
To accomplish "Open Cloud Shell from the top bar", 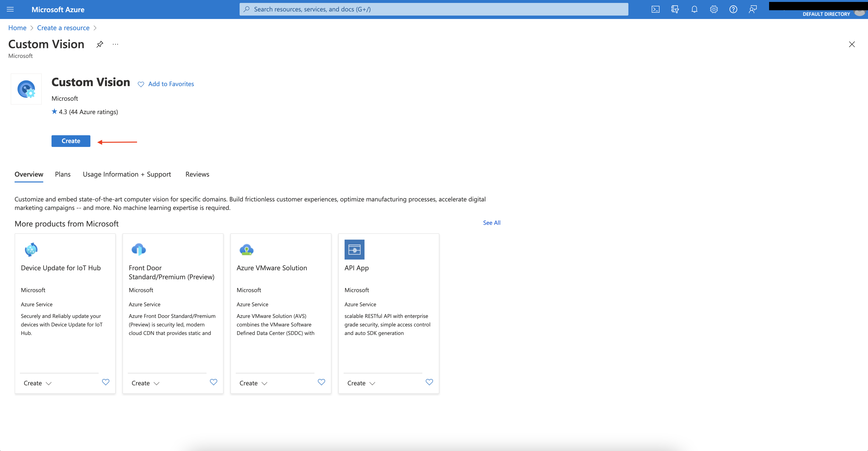I will click(x=655, y=9).
